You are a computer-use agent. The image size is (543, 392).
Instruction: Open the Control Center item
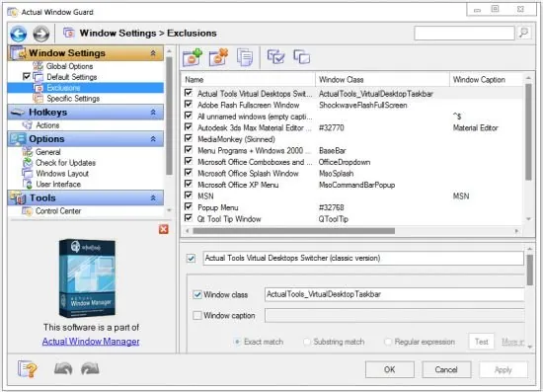(58, 211)
